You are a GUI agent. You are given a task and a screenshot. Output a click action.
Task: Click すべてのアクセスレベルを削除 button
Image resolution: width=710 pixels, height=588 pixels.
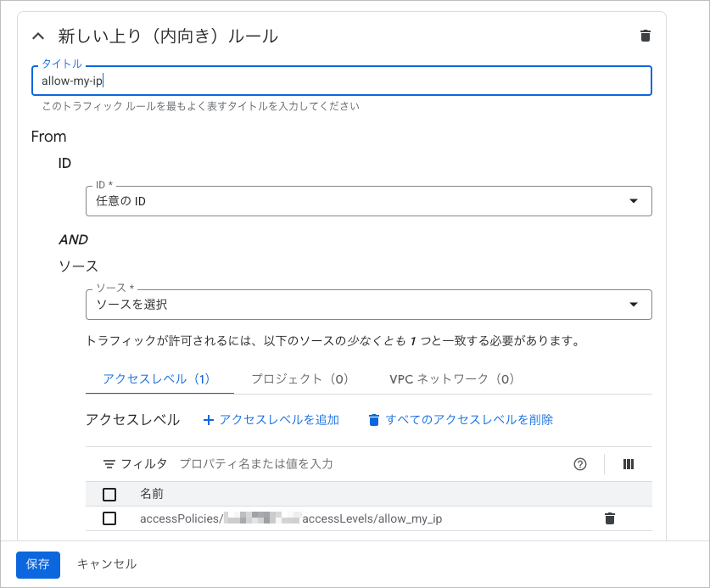[x=461, y=420]
